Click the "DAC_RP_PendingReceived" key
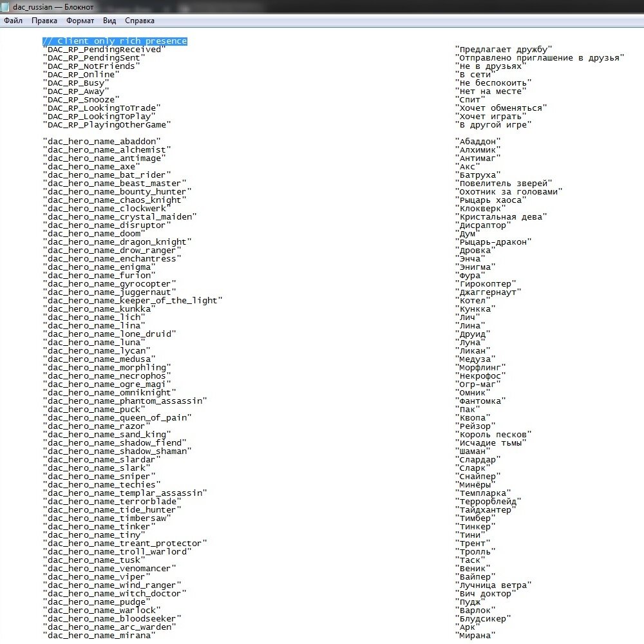644x644 pixels. point(104,50)
